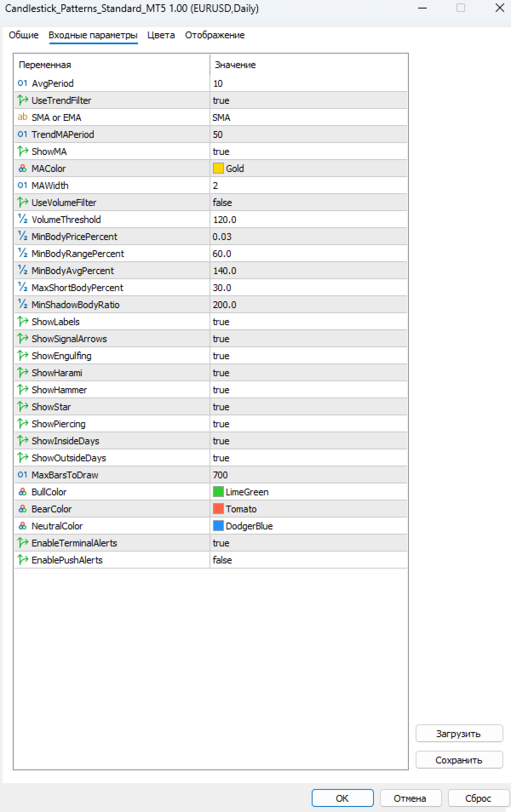Click the boolean icon beside ShowMA

pos(22,152)
